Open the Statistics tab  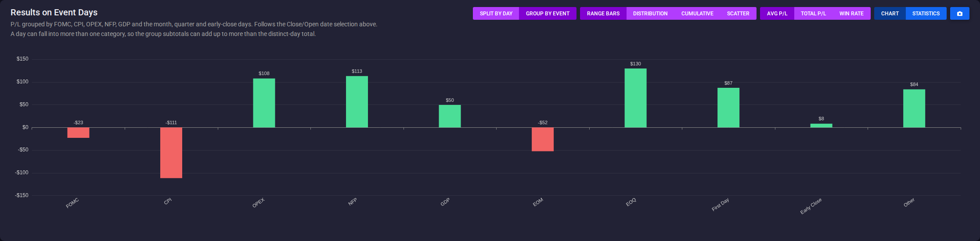tap(926, 14)
